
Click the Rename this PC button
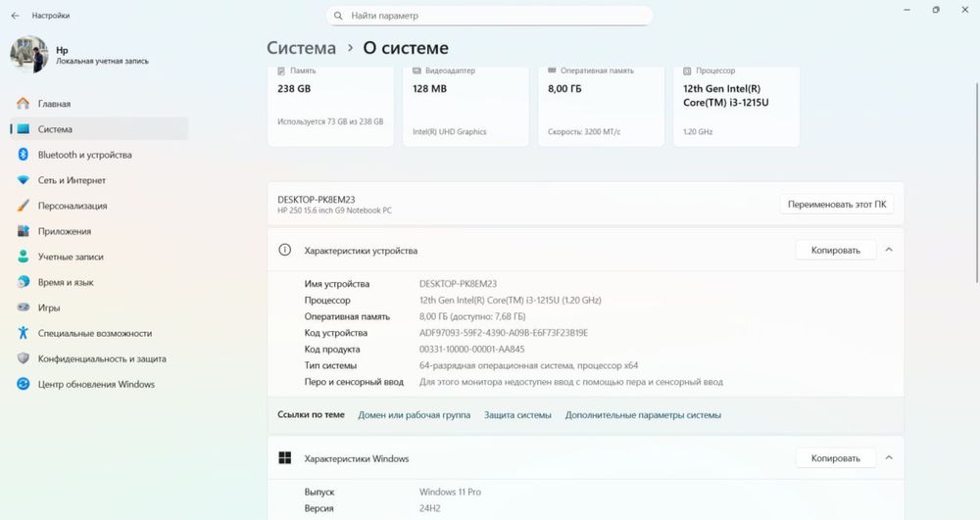click(837, 205)
